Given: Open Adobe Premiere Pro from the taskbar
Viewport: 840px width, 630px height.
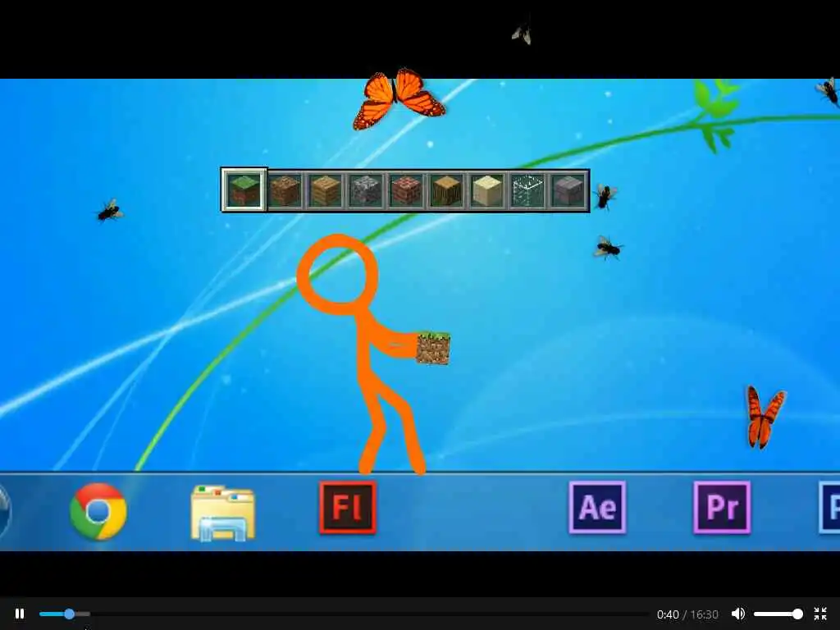Looking at the screenshot, I should click(722, 508).
